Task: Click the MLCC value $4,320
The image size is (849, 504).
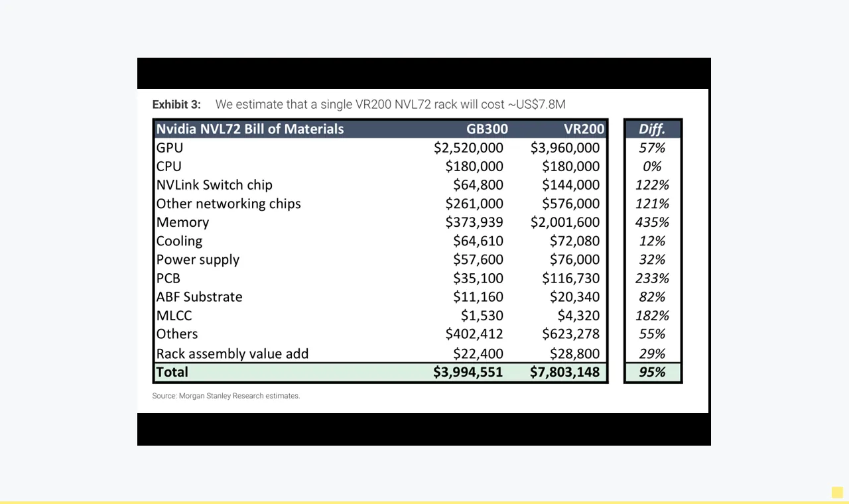Action: click(x=579, y=315)
